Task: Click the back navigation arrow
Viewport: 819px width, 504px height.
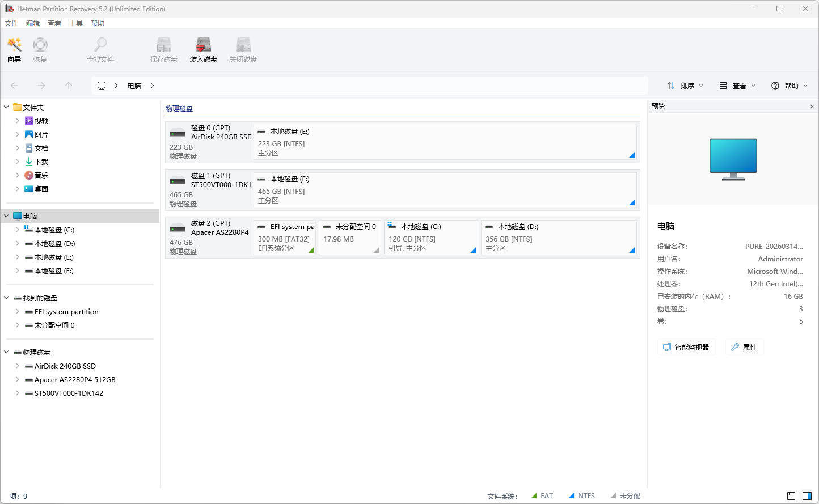Action: coord(14,85)
